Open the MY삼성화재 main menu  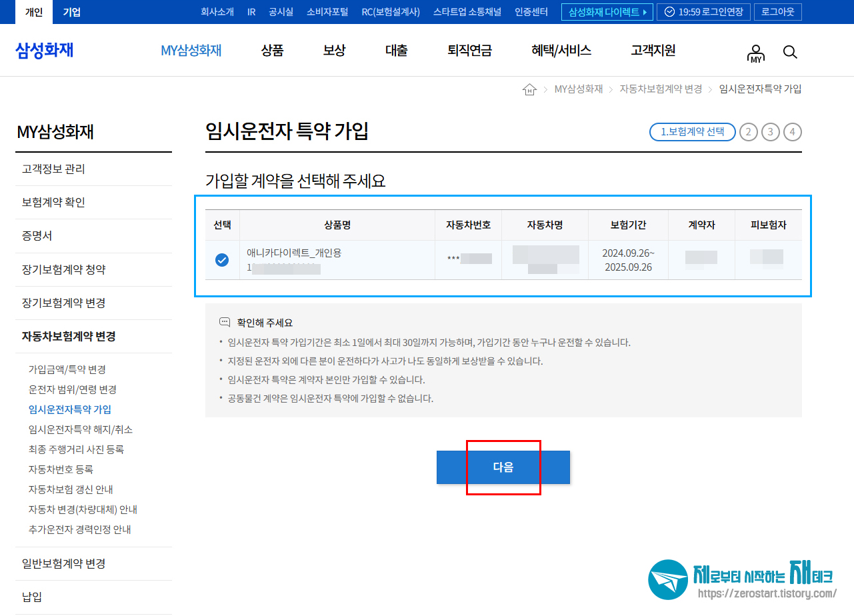point(191,51)
